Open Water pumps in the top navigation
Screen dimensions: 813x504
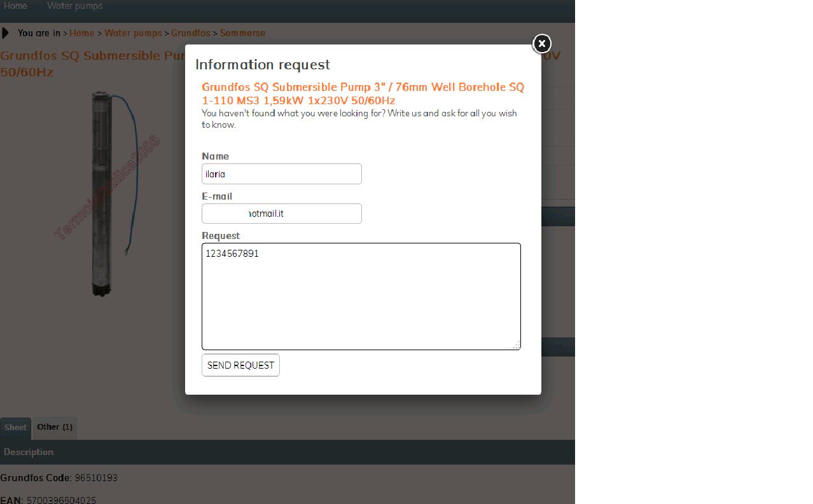tap(75, 6)
